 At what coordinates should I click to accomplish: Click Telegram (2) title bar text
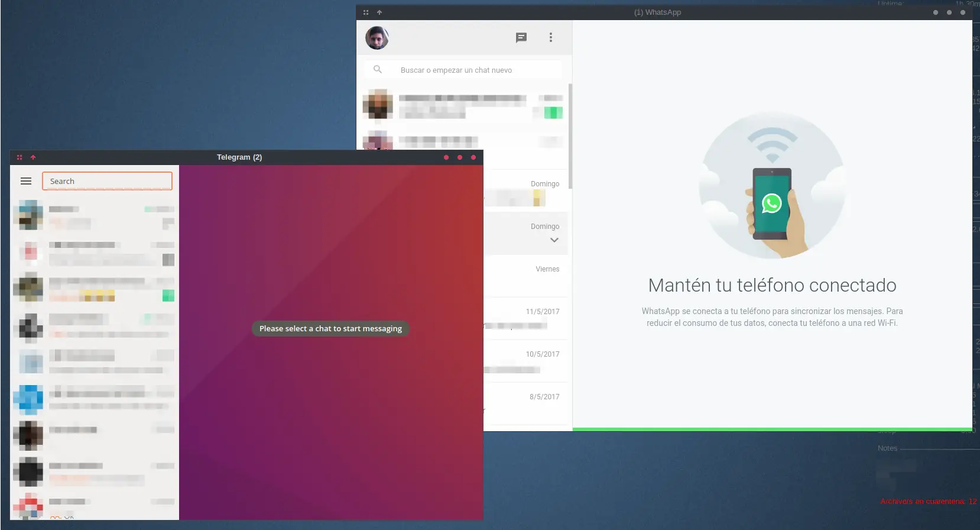coord(239,157)
